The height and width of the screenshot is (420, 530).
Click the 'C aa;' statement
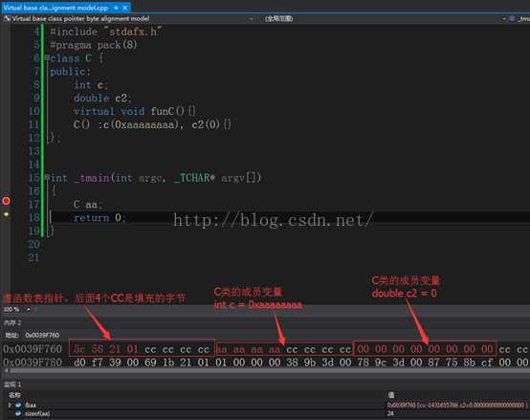click(88, 205)
